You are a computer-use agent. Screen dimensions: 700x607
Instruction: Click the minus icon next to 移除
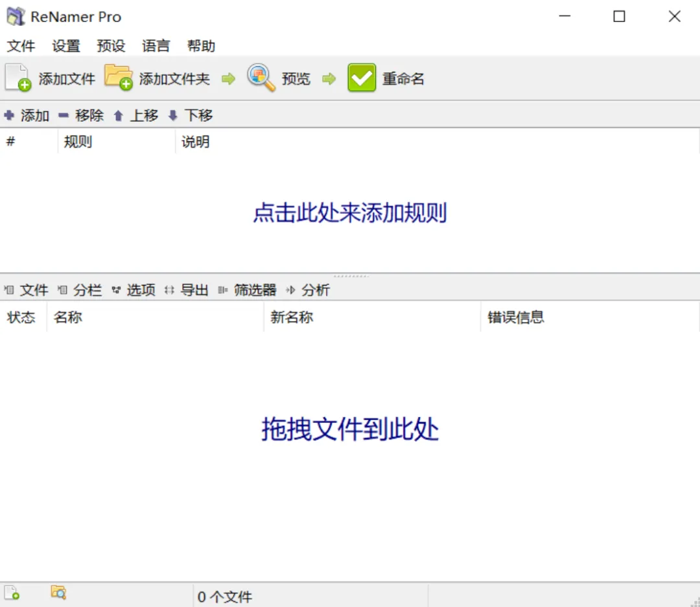pyautogui.click(x=64, y=115)
